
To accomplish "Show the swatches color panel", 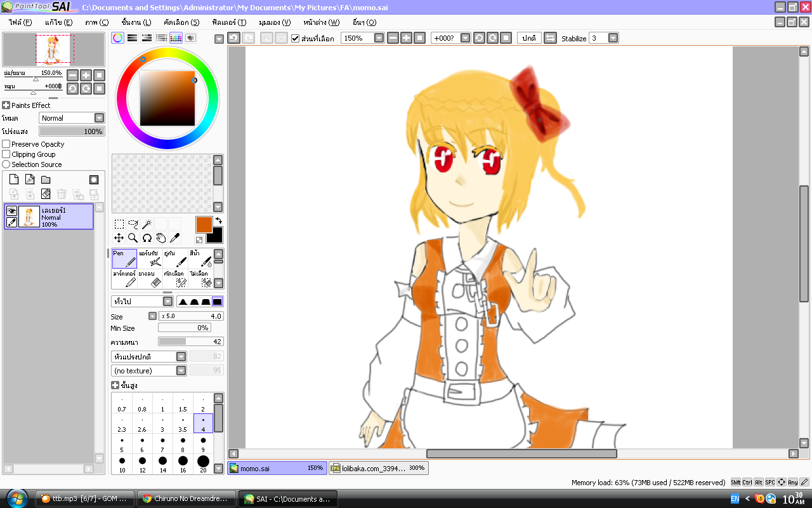I will click(176, 38).
